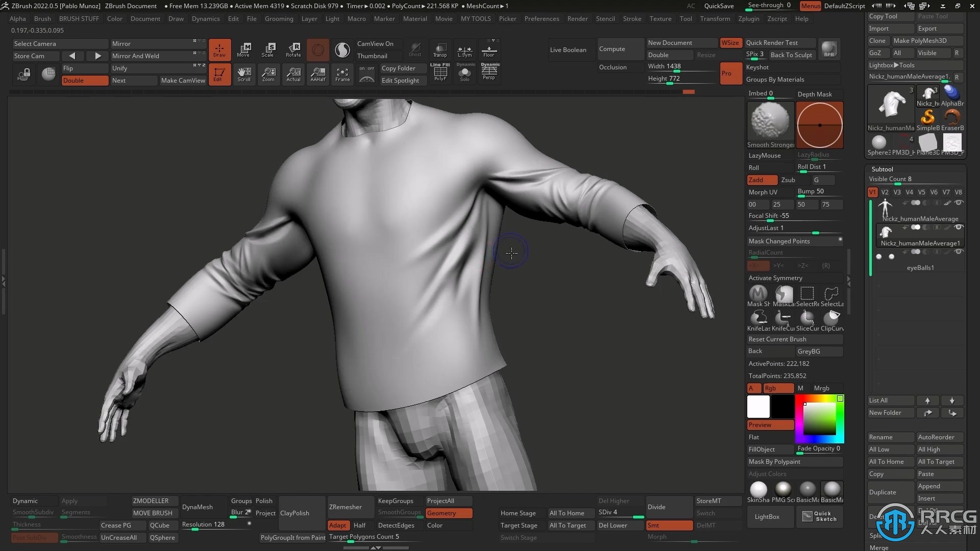Click the ZRemesher button

(350, 507)
